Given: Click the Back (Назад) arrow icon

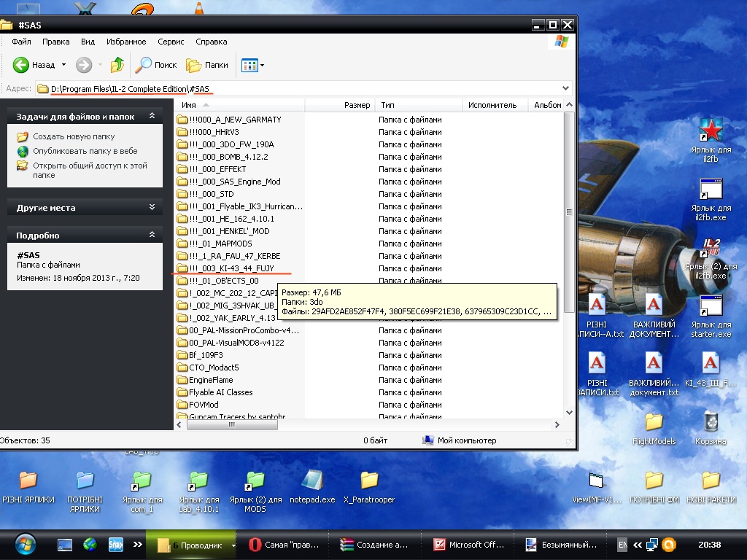Looking at the screenshot, I should pos(21,65).
